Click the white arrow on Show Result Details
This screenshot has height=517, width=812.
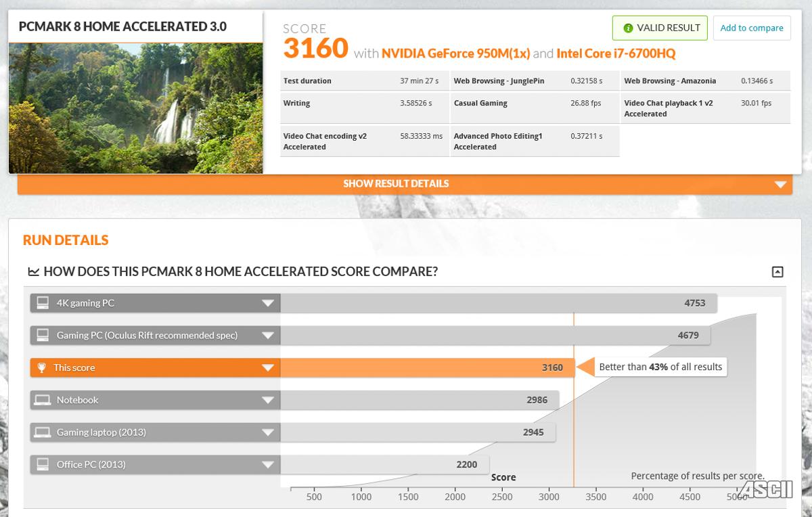pyautogui.click(x=781, y=184)
